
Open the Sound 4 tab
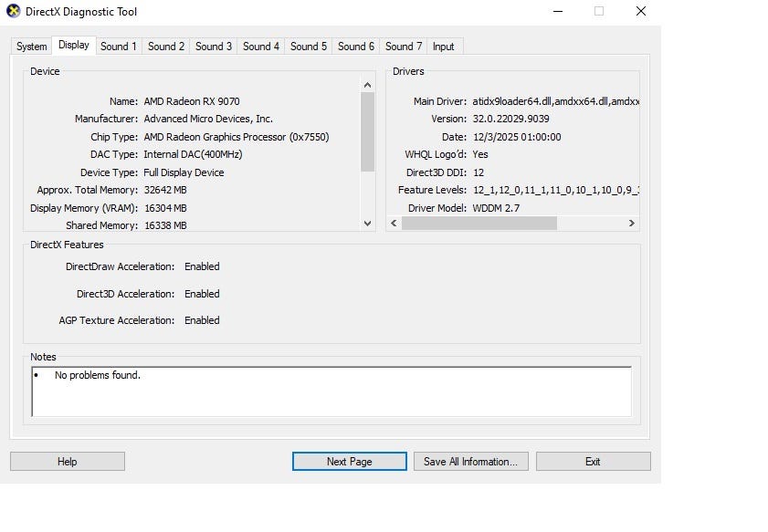click(x=261, y=47)
